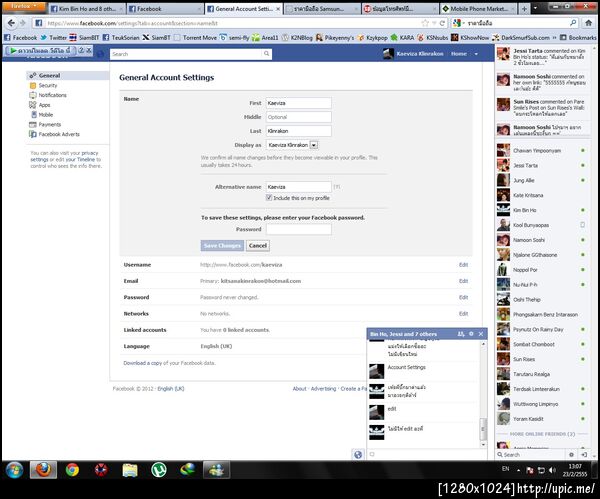Image resolution: width=600 pixels, height=499 pixels.
Task: Open Windows Explorer folder on taskbar
Action: click(130, 470)
